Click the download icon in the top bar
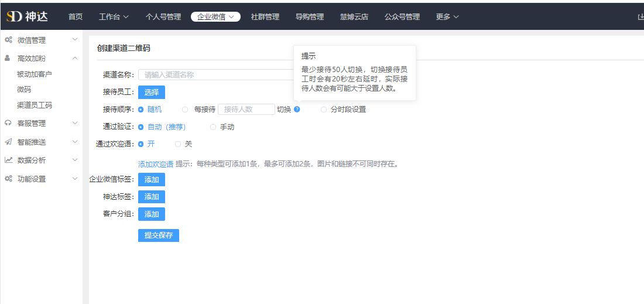This screenshot has height=304, width=644. (x=640, y=17)
